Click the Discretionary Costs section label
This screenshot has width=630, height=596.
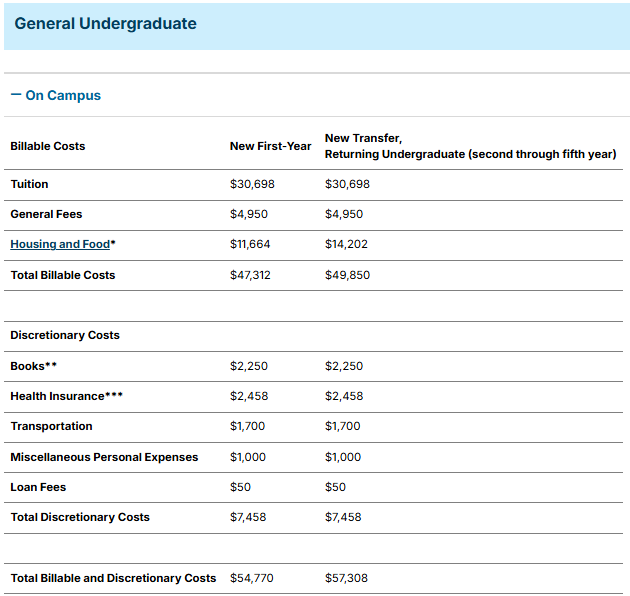coord(65,335)
